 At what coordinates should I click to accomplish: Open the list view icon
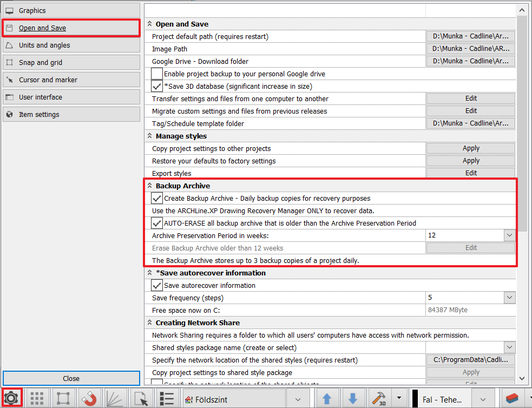tap(167, 398)
